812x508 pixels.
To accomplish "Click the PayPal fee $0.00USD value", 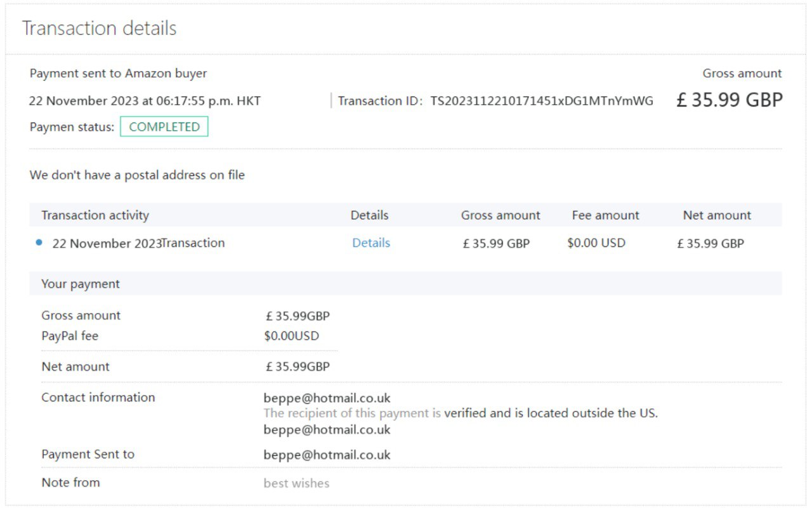I will [x=291, y=336].
